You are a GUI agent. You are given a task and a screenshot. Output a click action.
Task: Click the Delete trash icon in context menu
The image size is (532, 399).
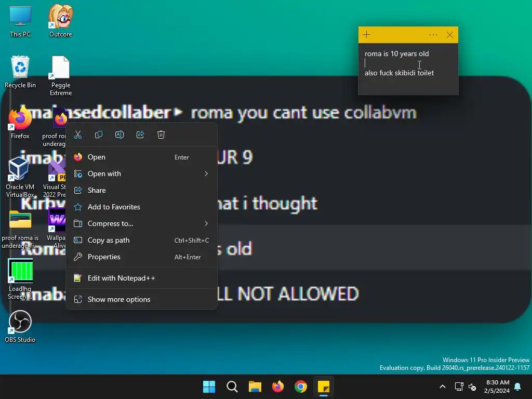pos(161,135)
